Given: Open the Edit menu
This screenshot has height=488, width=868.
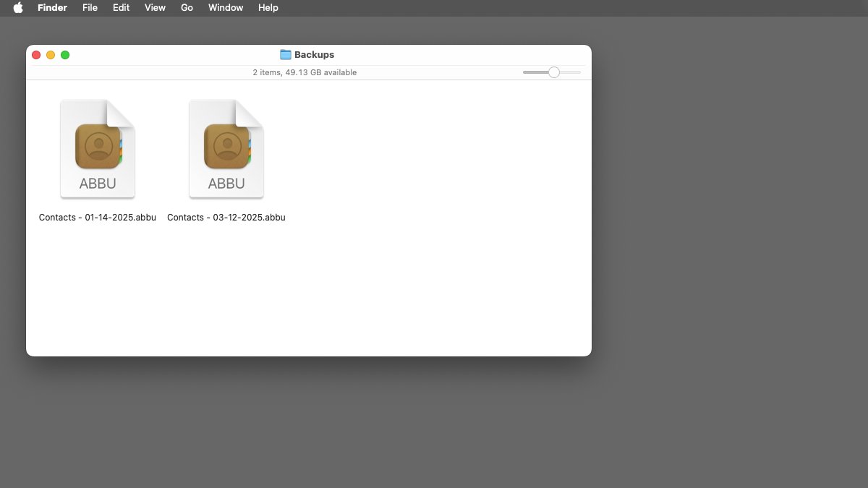Looking at the screenshot, I should (121, 8).
